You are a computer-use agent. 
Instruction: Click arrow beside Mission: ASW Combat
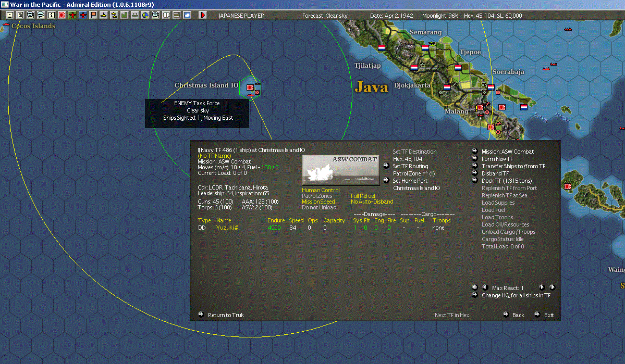point(475,151)
